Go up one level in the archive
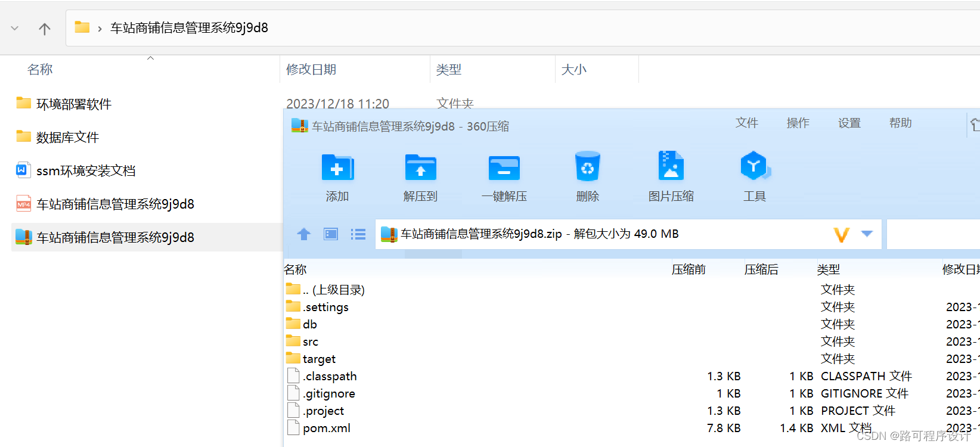Image resolution: width=980 pixels, height=447 pixels. [x=304, y=234]
